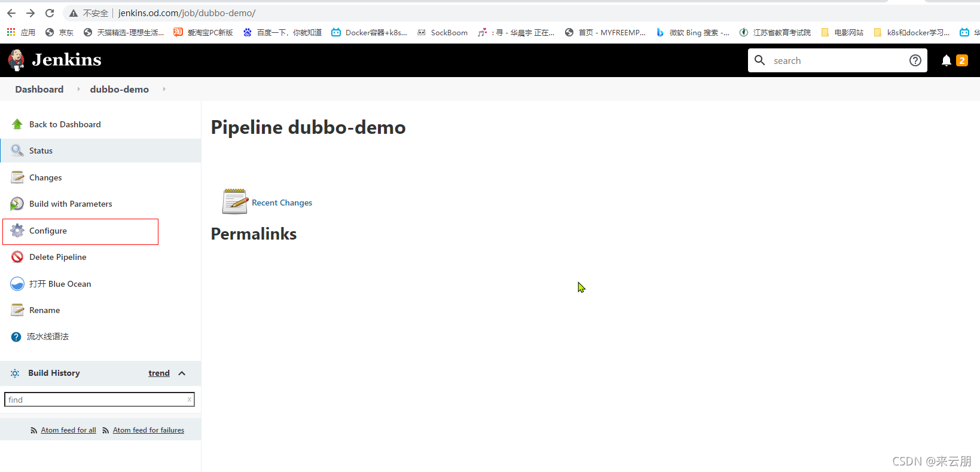Click the dubbo-demo breadcrumb link
The height and width of the screenshot is (472, 980).
click(x=120, y=89)
